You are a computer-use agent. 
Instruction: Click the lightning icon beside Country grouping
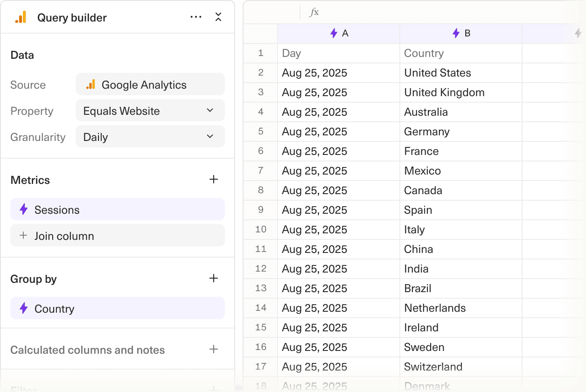[x=24, y=308]
